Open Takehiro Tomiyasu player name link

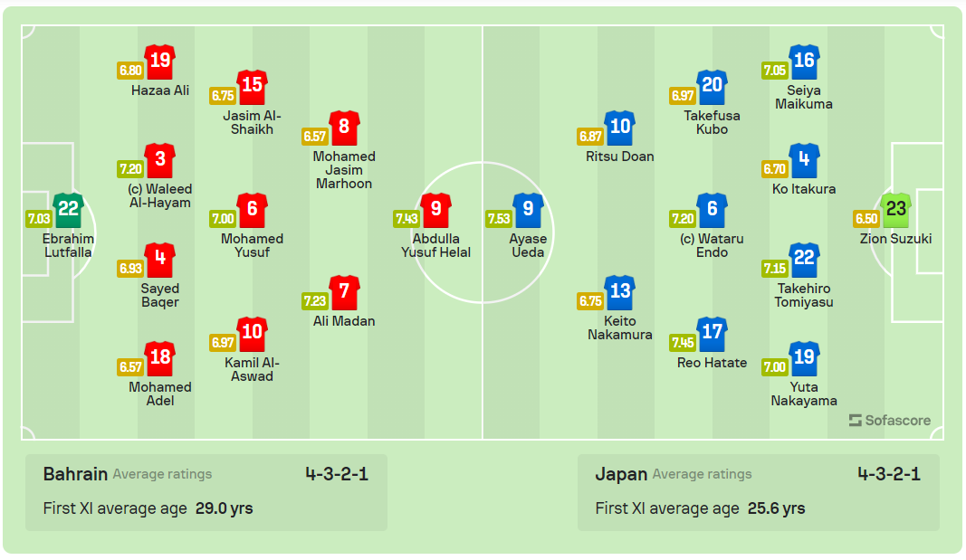tap(804, 296)
